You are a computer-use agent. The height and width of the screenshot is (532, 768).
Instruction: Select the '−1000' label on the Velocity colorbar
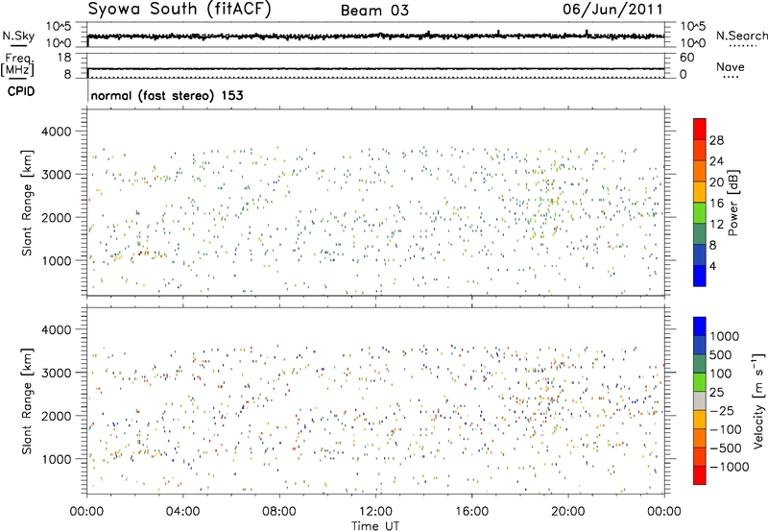[x=730, y=467]
